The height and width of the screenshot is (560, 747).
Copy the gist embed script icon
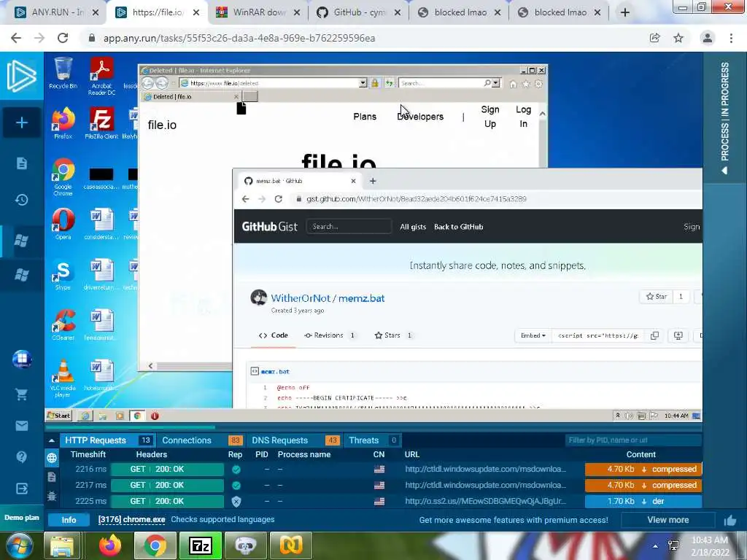[654, 335]
